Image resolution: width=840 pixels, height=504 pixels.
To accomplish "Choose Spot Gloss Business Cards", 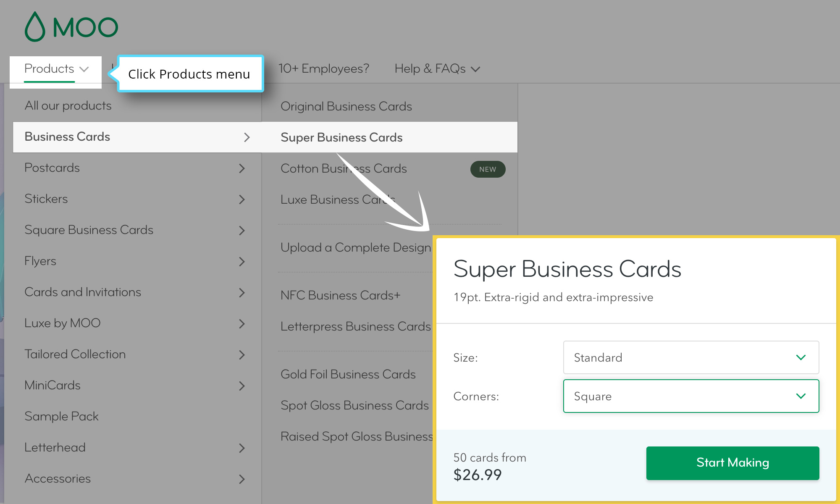I will 355,405.
